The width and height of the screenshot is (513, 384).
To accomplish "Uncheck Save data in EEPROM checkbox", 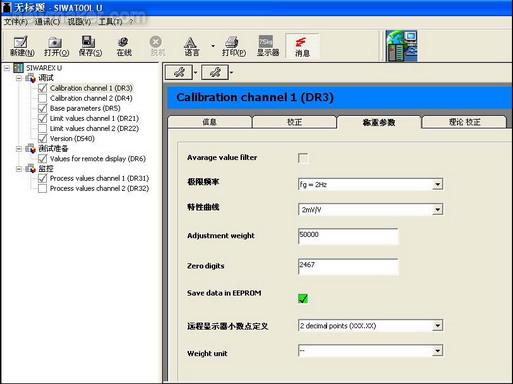I will [303, 298].
